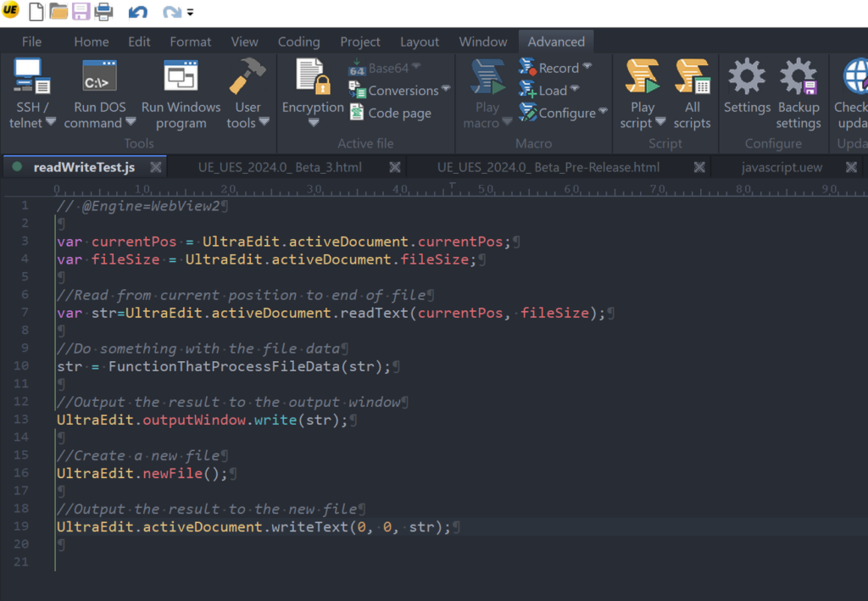
Task: Click the Redo arrow icon
Action: 172,12
